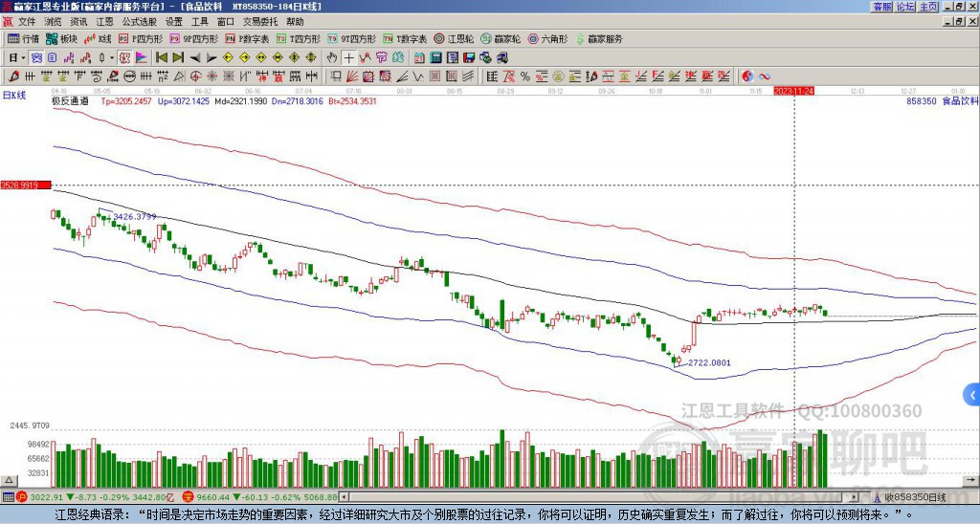980x524 pixels.
Task: Click the 3022.91 index value in status bar
Action: point(46,497)
